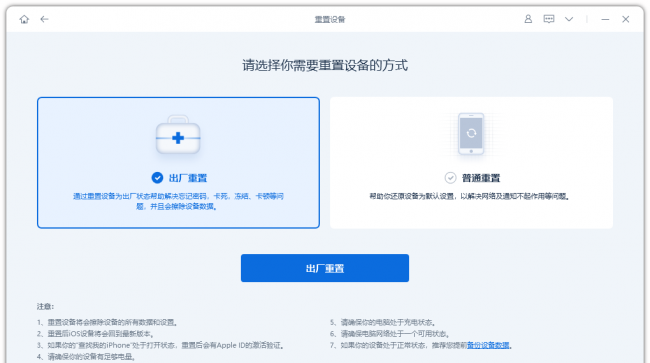This screenshot has width=650, height=363.
Task: Check the 普通重置 radio option
Action: point(450,178)
